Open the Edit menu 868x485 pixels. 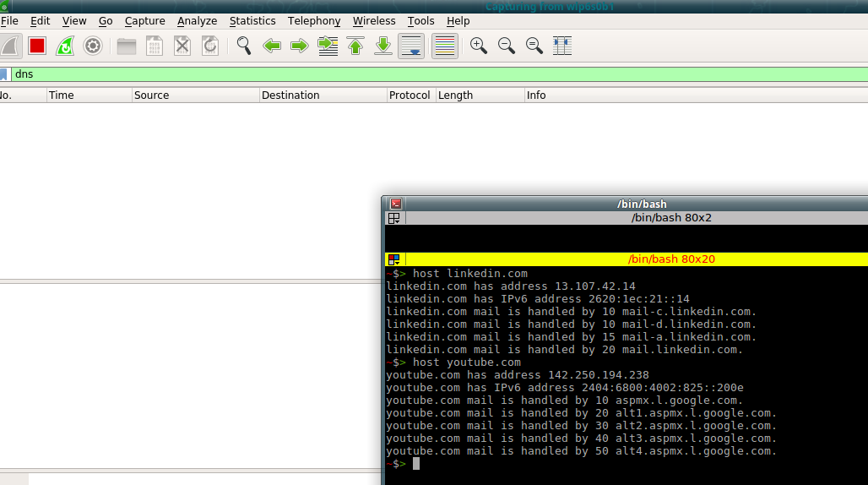tap(40, 21)
